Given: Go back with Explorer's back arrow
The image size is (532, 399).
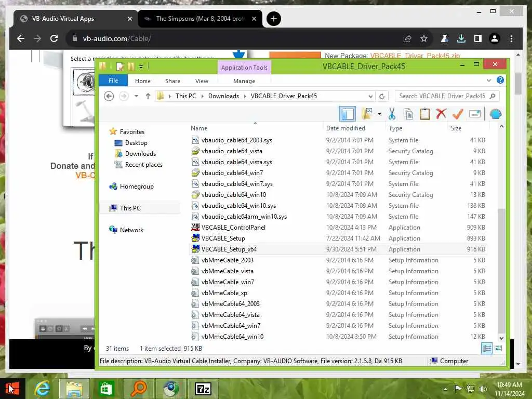Looking at the screenshot, I should tap(109, 96).
